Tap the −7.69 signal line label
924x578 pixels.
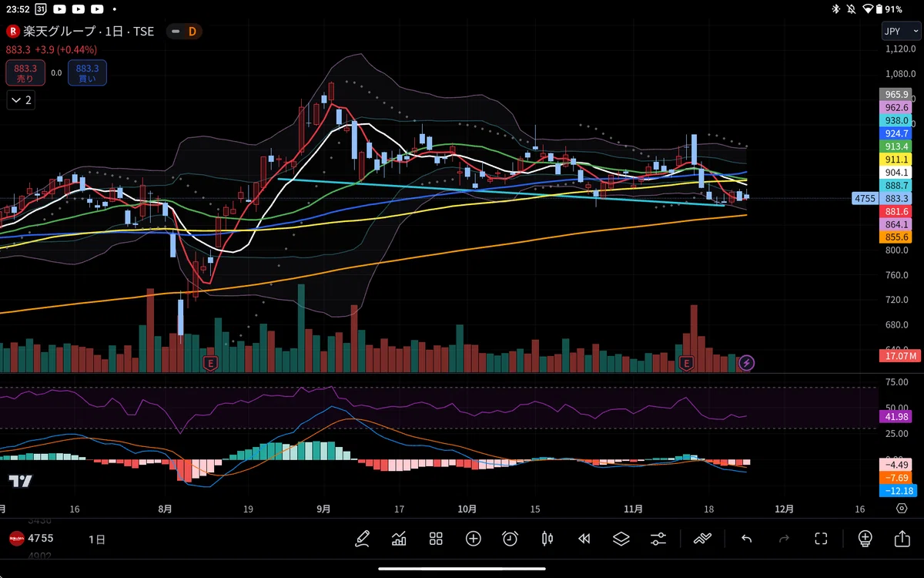(x=896, y=478)
